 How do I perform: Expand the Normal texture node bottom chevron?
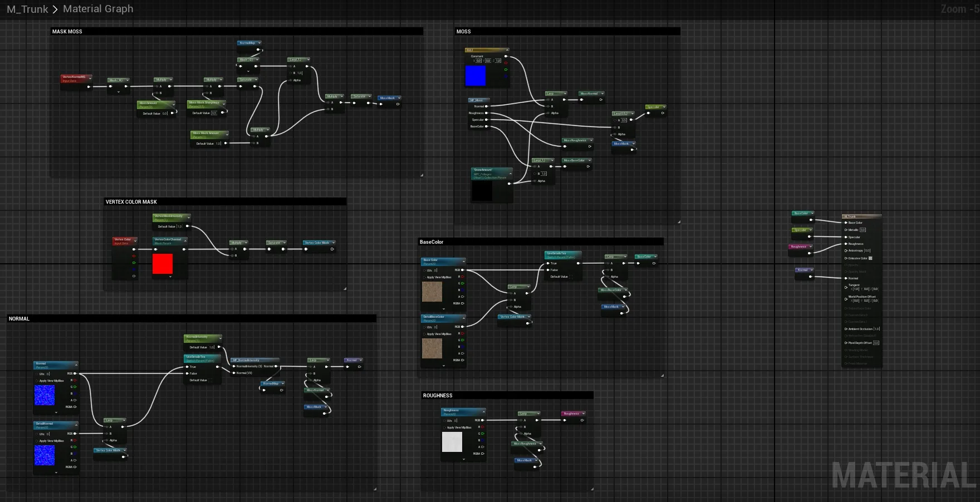(x=56, y=412)
